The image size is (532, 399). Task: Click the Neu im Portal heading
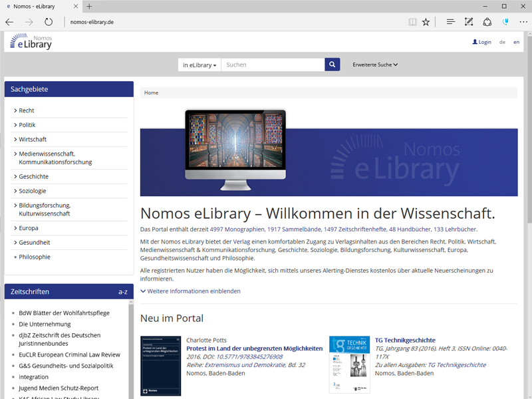pyautogui.click(x=172, y=319)
